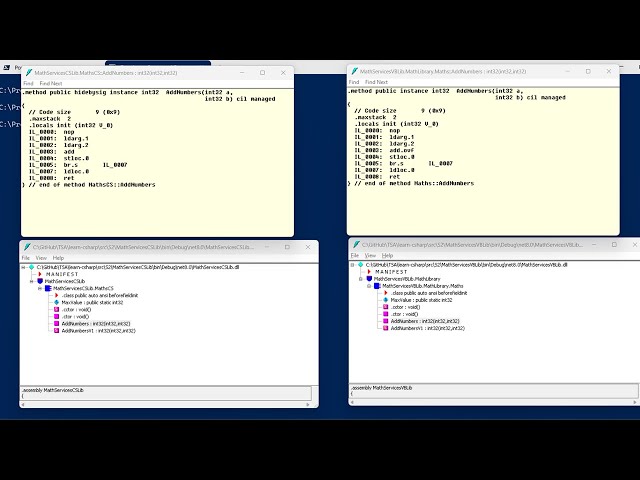Select the dll root icon in MathServicesVBLib tree

point(360,264)
